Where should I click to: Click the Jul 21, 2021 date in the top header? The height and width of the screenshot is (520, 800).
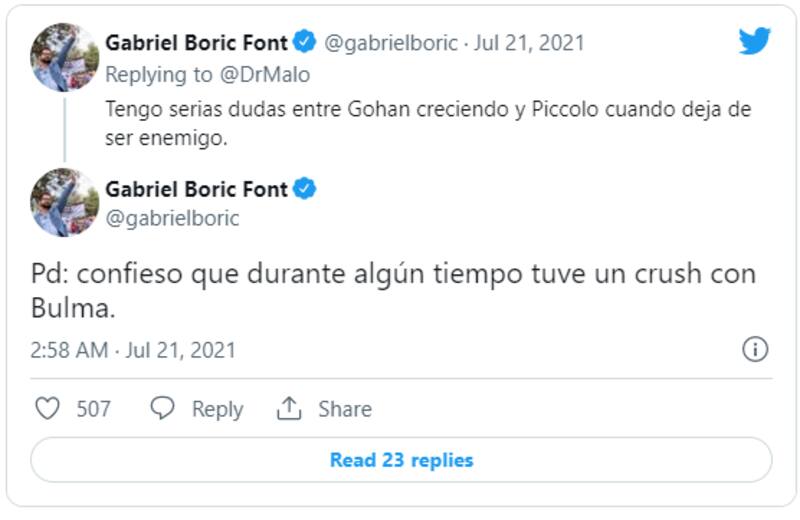click(x=529, y=43)
